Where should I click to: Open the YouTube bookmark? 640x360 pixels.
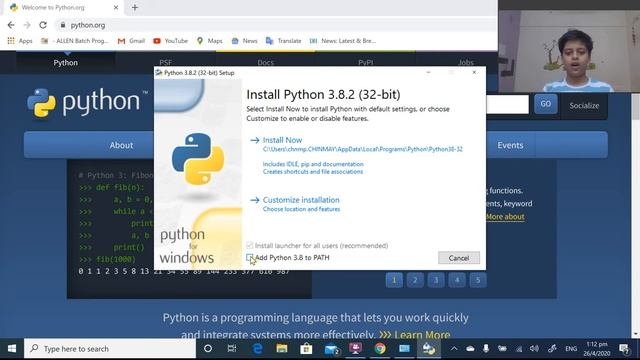click(170, 41)
